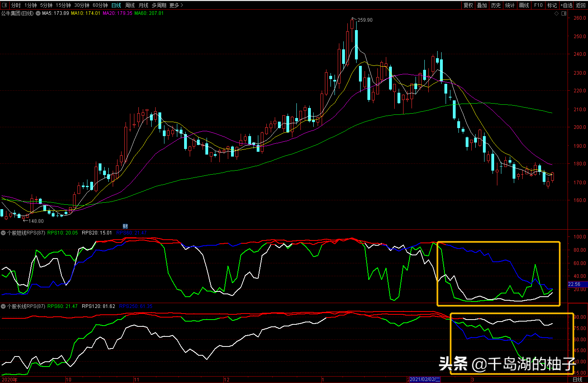
Task: Select the 30分钟 period tab
Action: coord(82,5)
